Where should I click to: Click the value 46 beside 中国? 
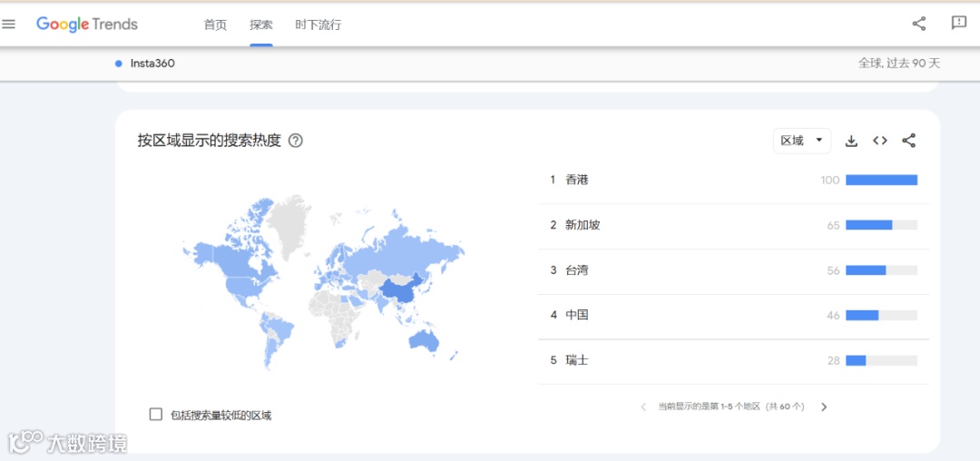pyautogui.click(x=833, y=316)
